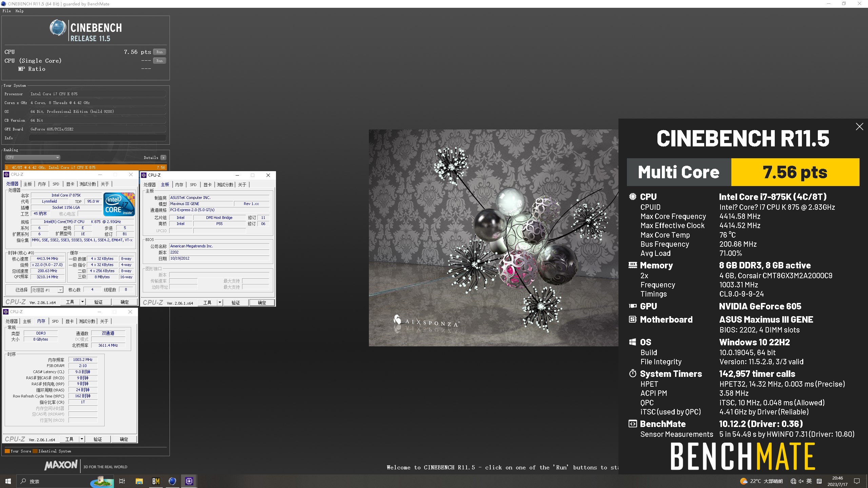The width and height of the screenshot is (868, 488).
Task: Switch to 内存 tab in CPU-Z processor window
Action: [42, 184]
